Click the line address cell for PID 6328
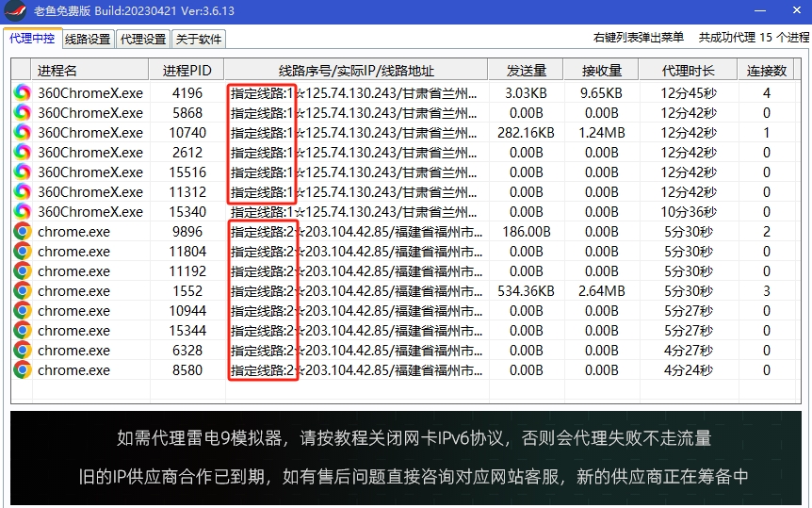This screenshot has width=812, height=508. click(x=356, y=351)
